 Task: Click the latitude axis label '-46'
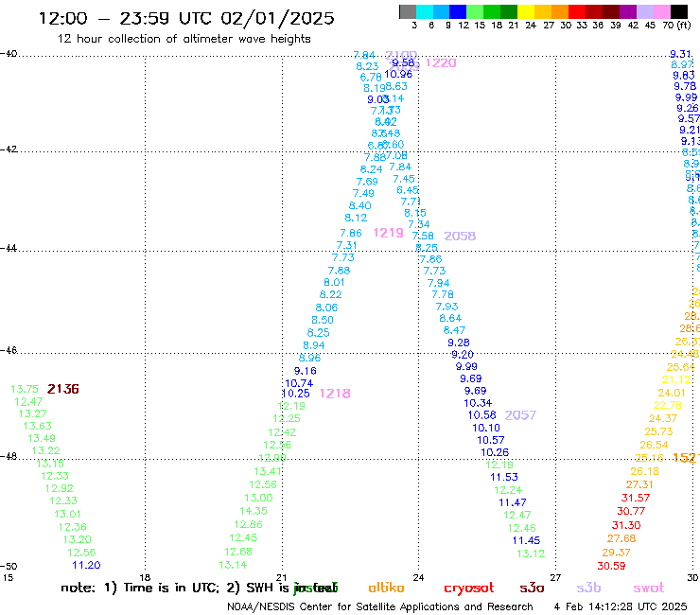(9, 350)
